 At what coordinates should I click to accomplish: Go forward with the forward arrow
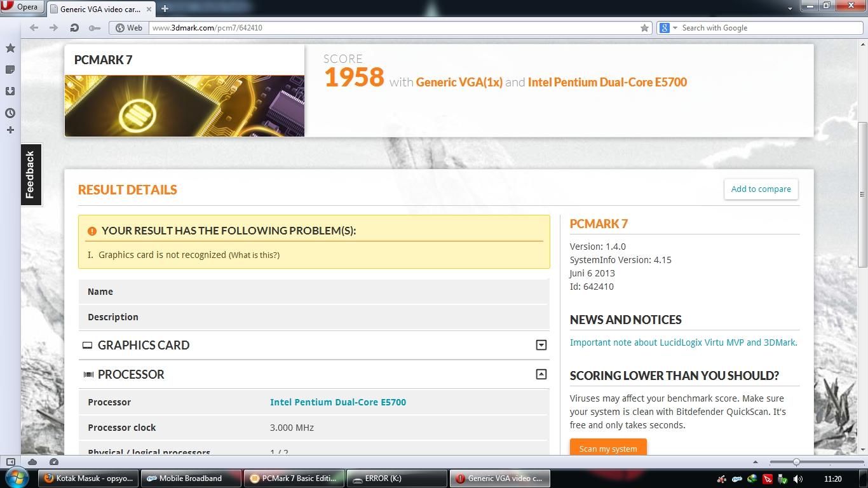pos(54,28)
